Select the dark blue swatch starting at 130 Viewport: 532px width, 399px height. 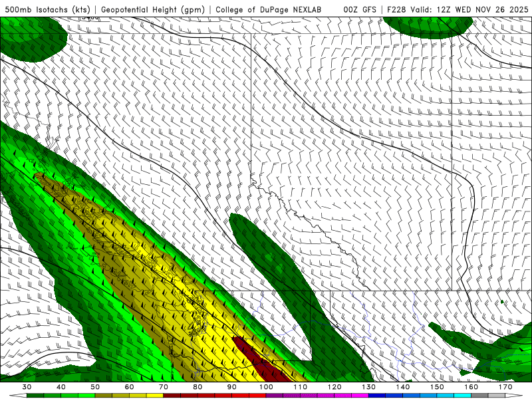tap(377, 396)
